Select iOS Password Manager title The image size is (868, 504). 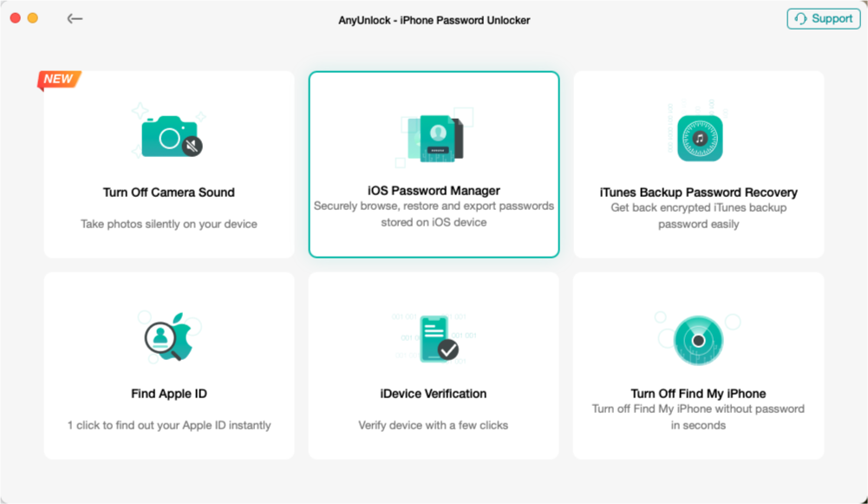click(434, 191)
